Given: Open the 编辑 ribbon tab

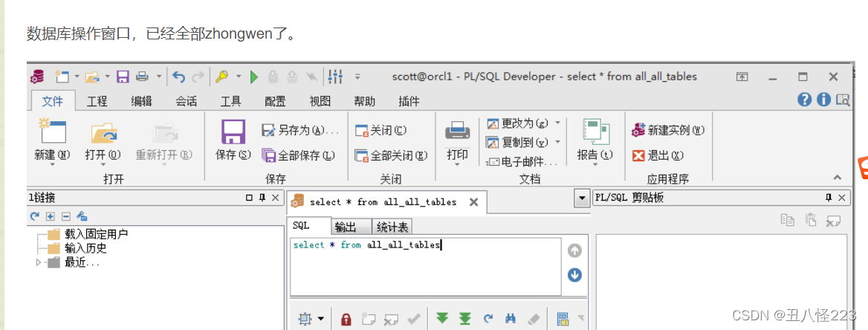Looking at the screenshot, I should pos(142,101).
